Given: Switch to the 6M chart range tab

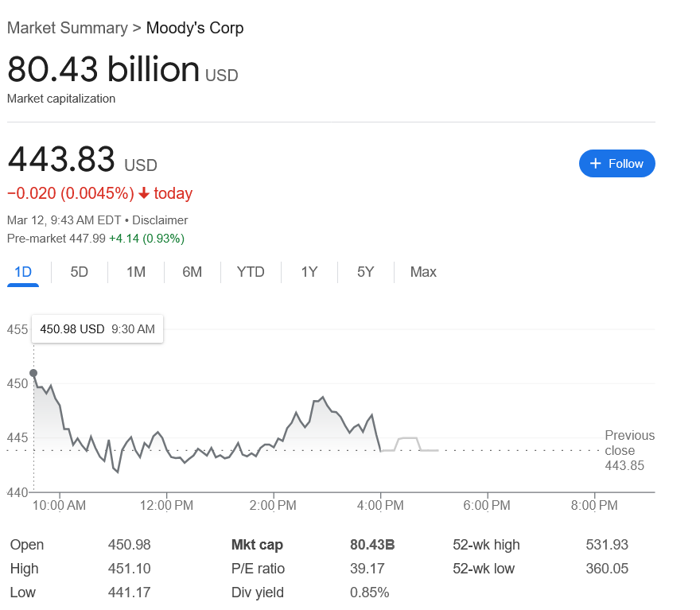Looking at the screenshot, I should pyautogui.click(x=192, y=272).
